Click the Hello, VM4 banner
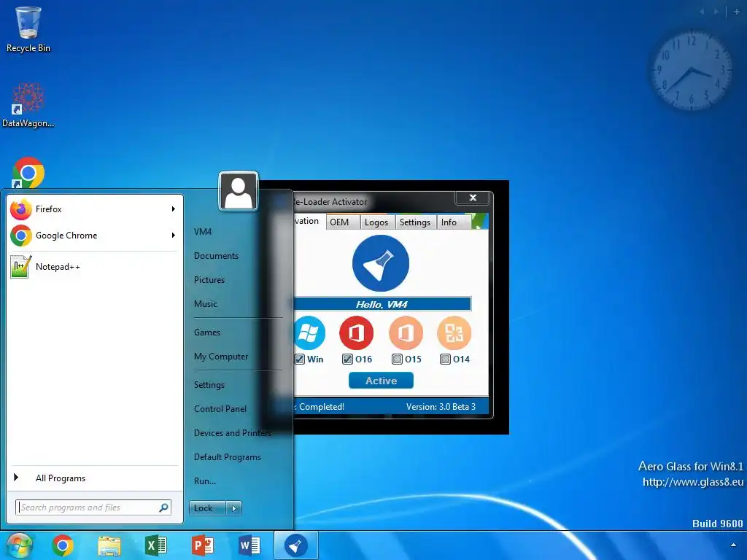Image resolution: width=747 pixels, height=560 pixels. pyautogui.click(x=382, y=304)
